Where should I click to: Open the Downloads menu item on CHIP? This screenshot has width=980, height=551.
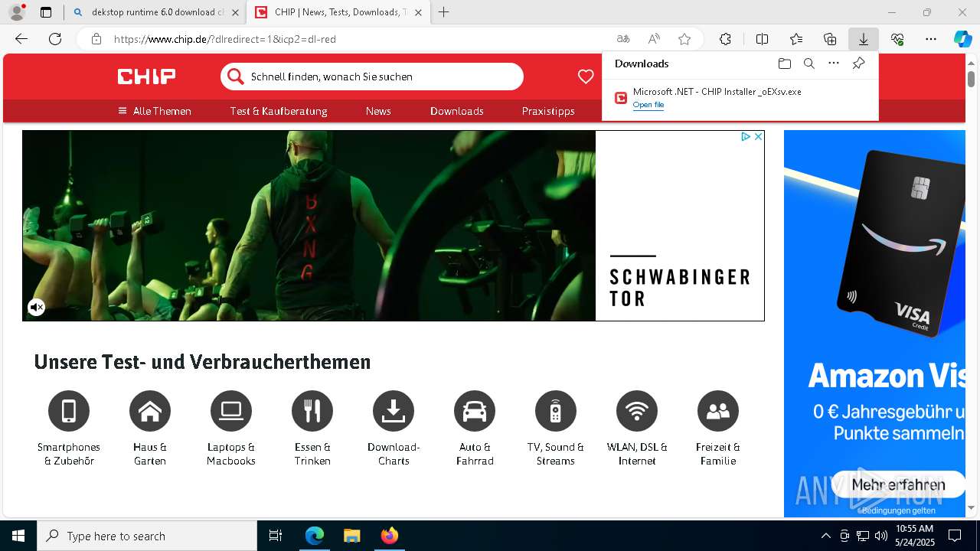click(x=457, y=111)
